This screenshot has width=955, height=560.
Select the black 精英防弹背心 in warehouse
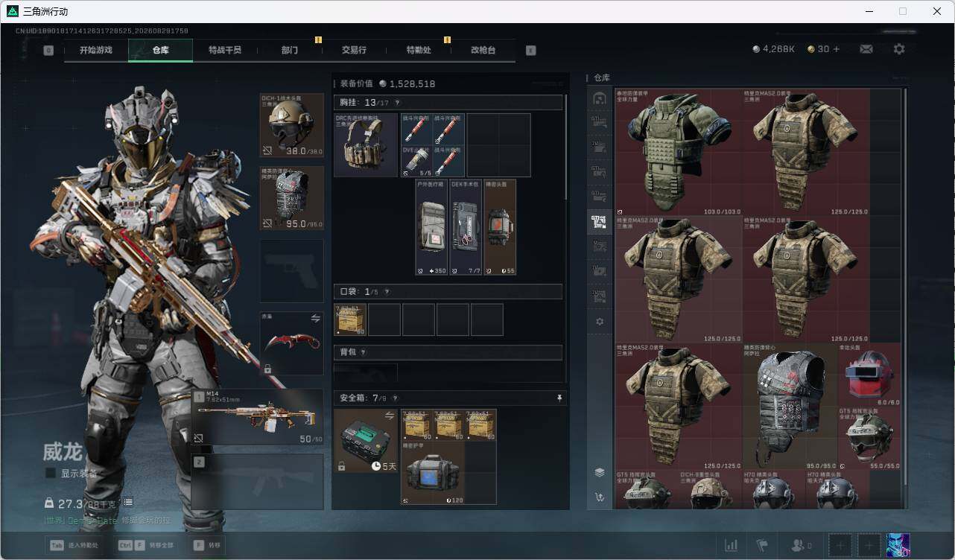click(x=790, y=407)
